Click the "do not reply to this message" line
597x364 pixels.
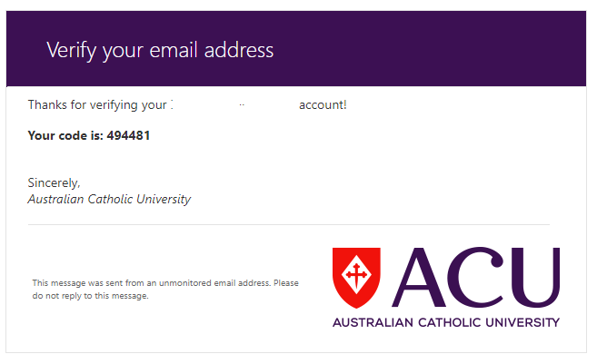(x=90, y=296)
